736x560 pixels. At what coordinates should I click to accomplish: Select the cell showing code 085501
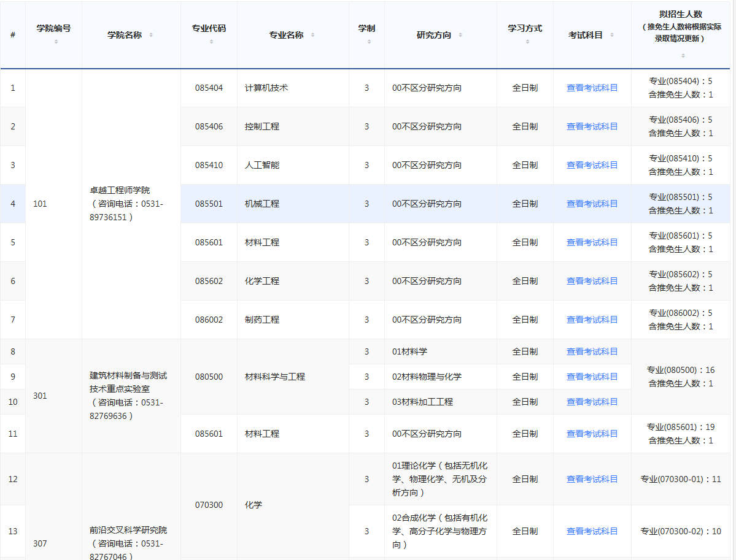tap(208, 203)
